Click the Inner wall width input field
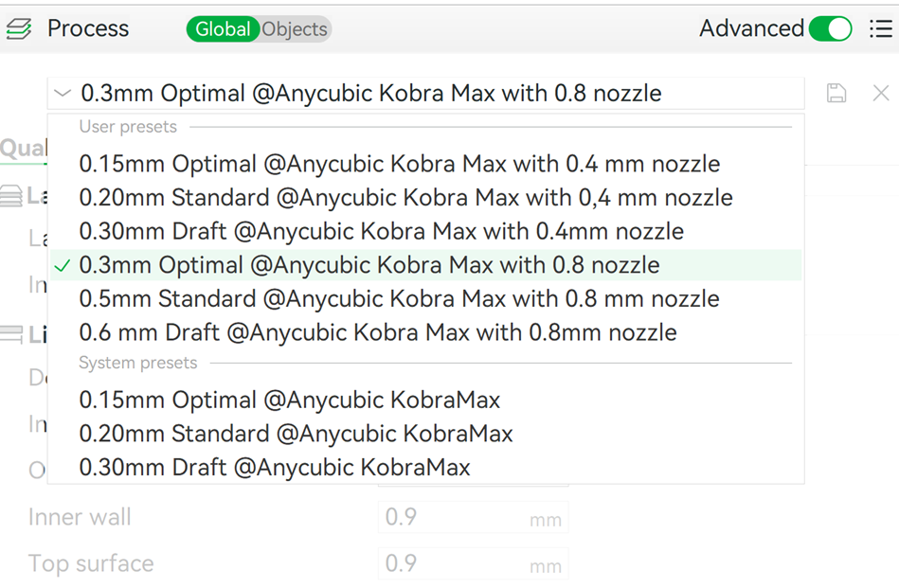 pos(453,517)
